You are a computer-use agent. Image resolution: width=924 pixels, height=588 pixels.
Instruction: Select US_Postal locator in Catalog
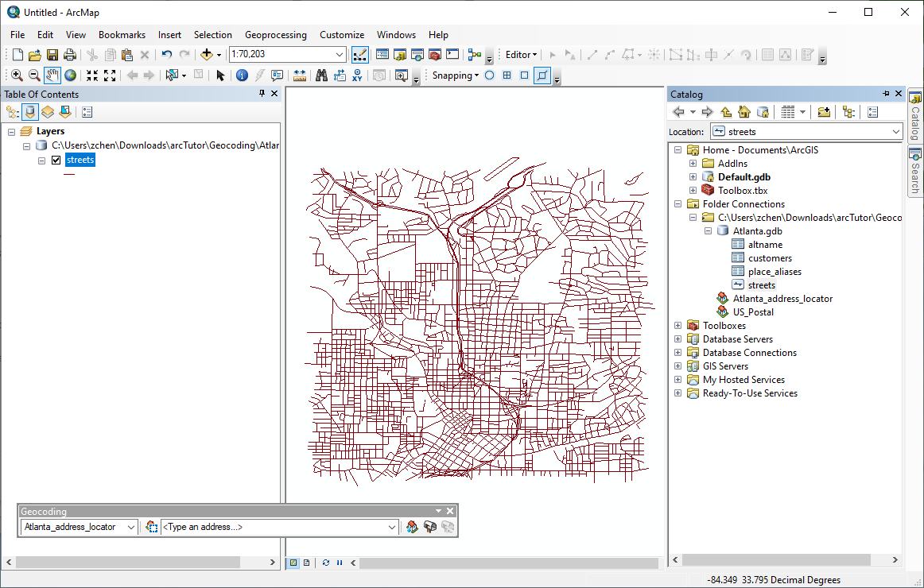coord(753,312)
